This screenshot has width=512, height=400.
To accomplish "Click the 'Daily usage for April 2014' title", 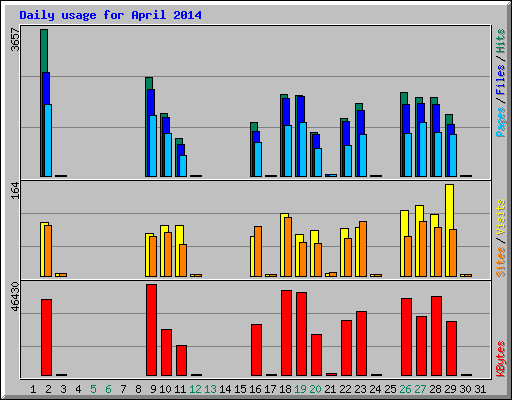I will click(110, 15).
